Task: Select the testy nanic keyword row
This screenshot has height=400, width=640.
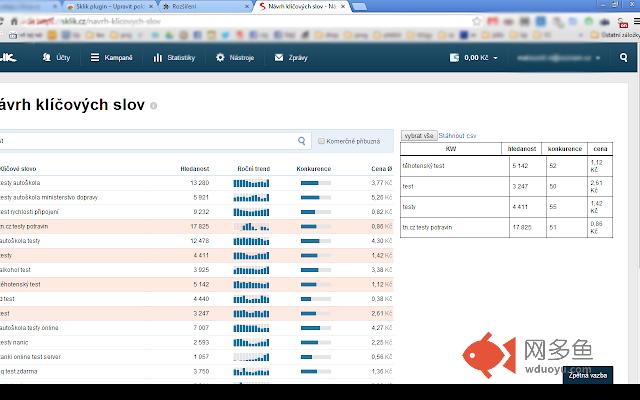Action: tap(196, 342)
